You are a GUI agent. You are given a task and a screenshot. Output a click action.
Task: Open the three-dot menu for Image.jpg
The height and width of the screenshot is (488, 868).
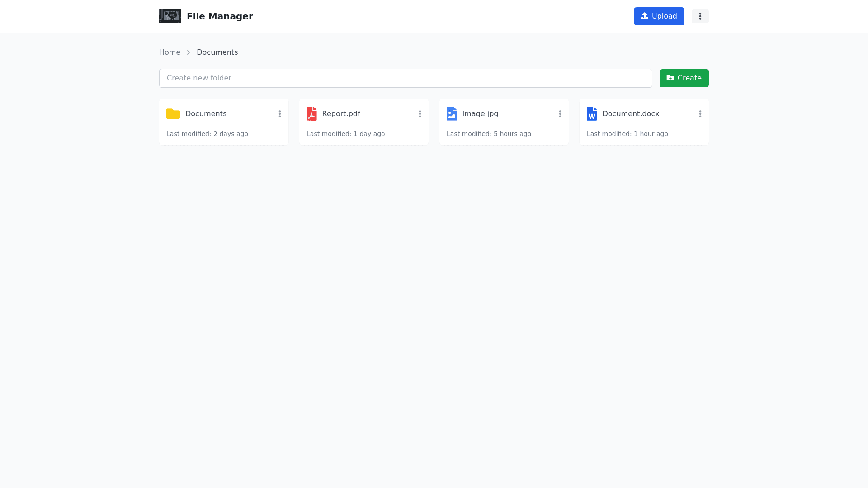point(560,114)
